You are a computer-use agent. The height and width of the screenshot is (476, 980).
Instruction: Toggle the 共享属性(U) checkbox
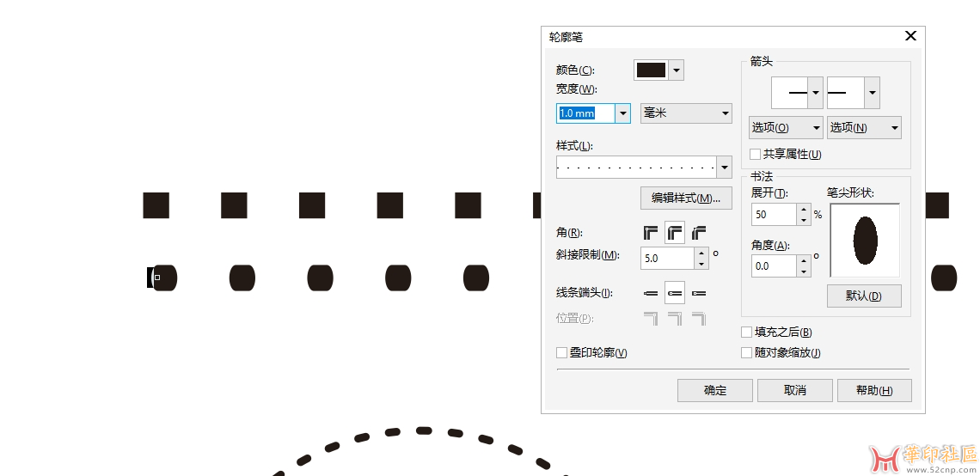coord(755,155)
